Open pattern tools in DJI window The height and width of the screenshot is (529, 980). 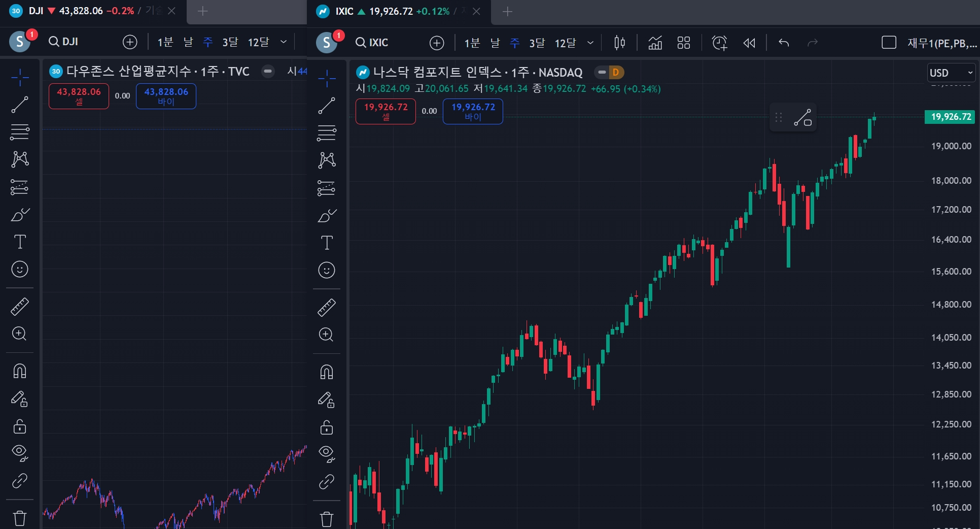click(x=20, y=159)
